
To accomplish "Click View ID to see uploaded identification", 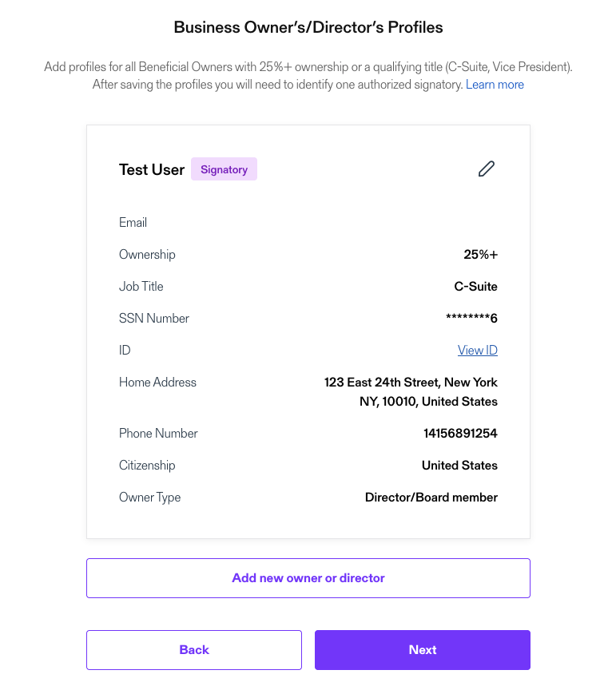I will coord(477,350).
